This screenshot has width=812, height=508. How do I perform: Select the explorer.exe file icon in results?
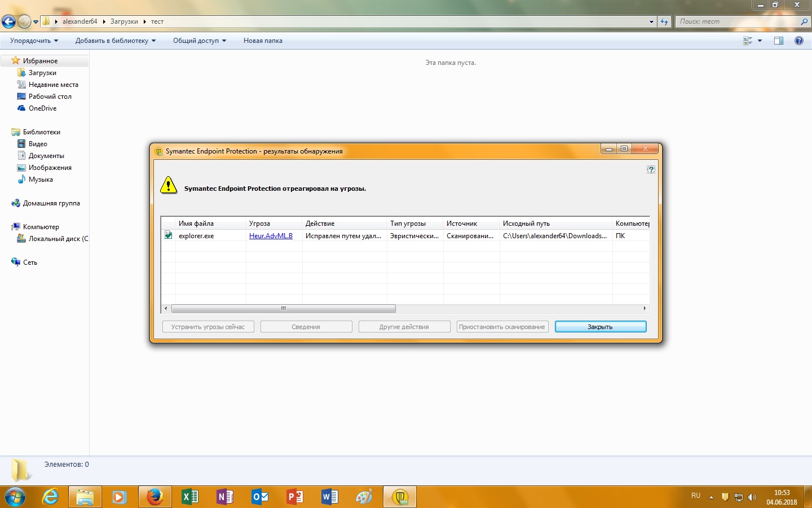(x=169, y=235)
